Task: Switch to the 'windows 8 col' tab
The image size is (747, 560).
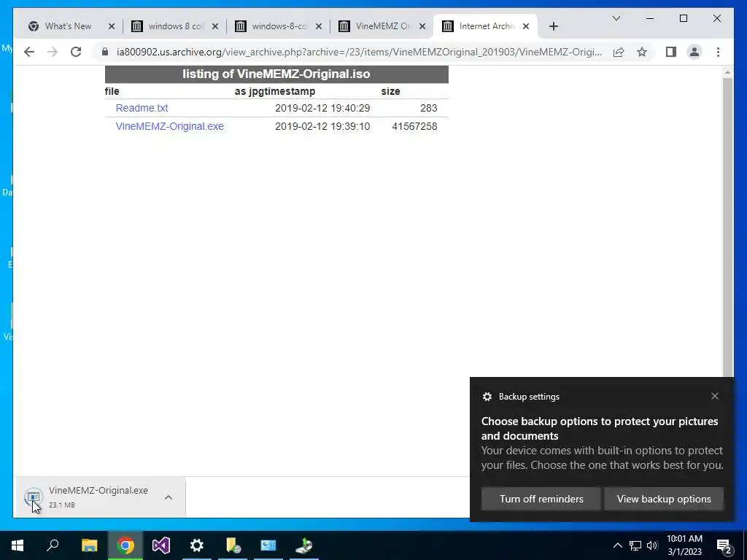Action: pyautogui.click(x=175, y=27)
